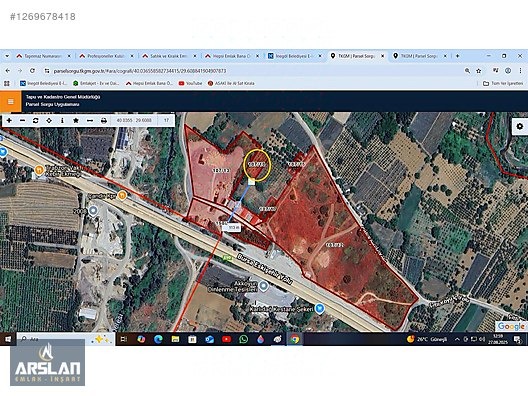Screen dimensions: 528x396
Task: Print the map with printer icon
Action: [x=104, y=121]
